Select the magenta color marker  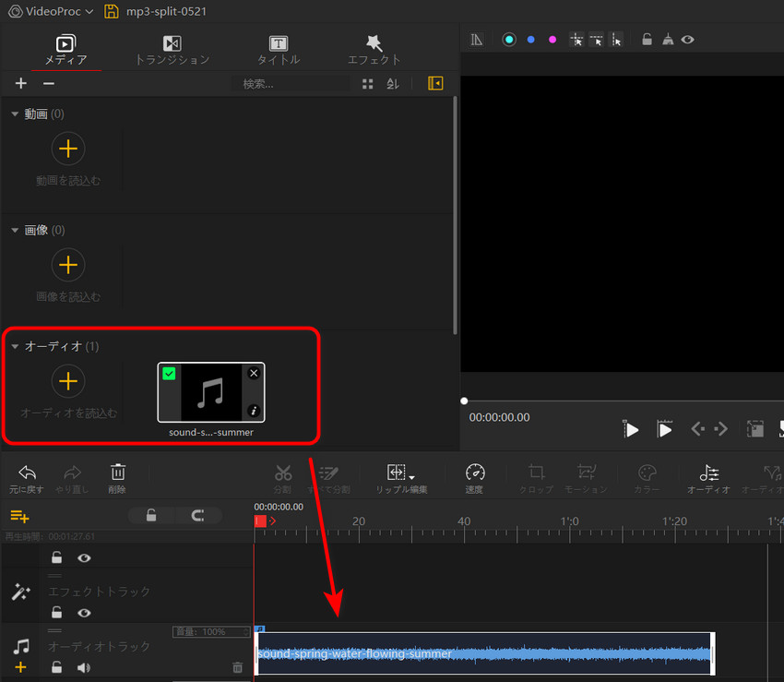pos(552,40)
